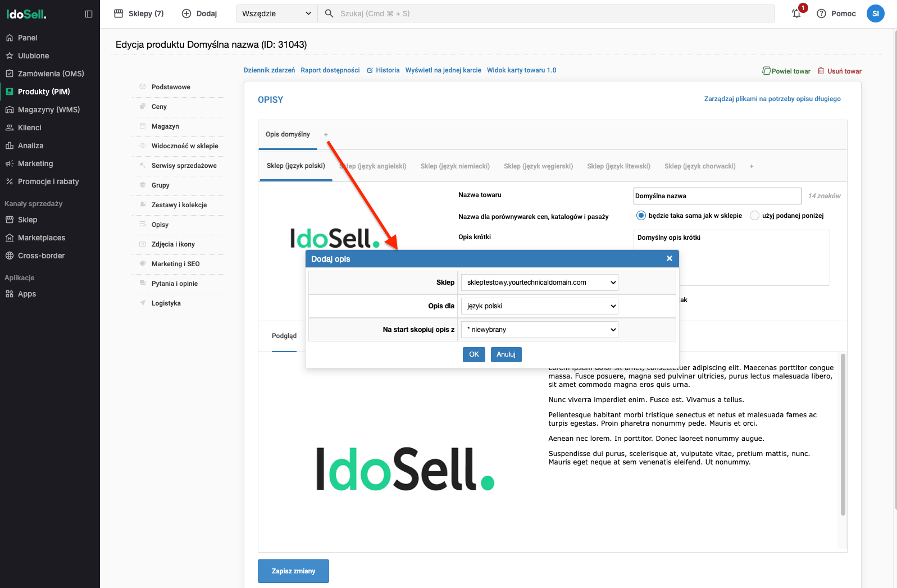
Task: Switch to Sklep (język polski) tab
Action: point(296,166)
